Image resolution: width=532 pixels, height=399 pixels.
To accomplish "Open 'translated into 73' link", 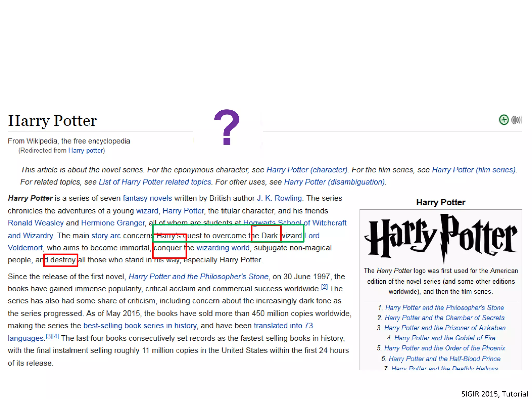I will (283, 325).
